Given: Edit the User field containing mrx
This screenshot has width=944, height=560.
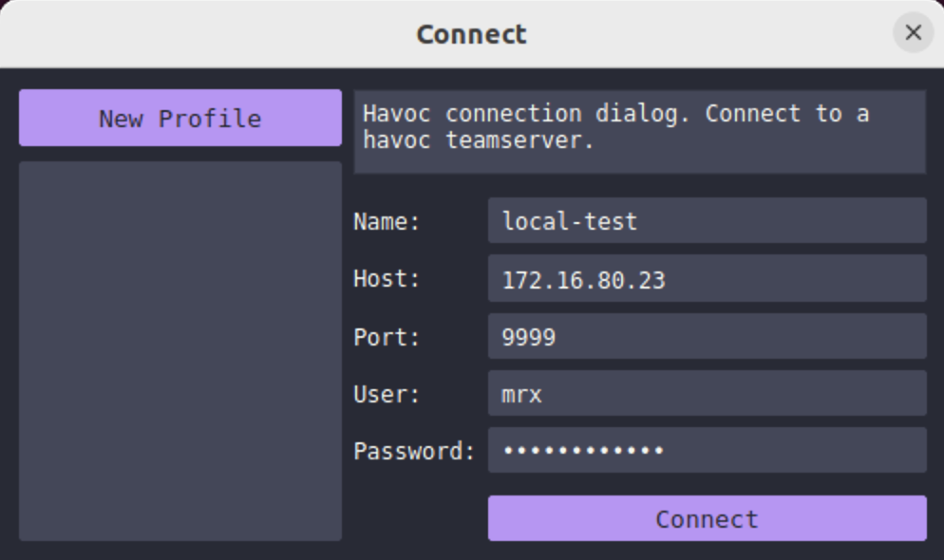Looking at the screenshot, I should pyautogui.click(x=707, y=393).
